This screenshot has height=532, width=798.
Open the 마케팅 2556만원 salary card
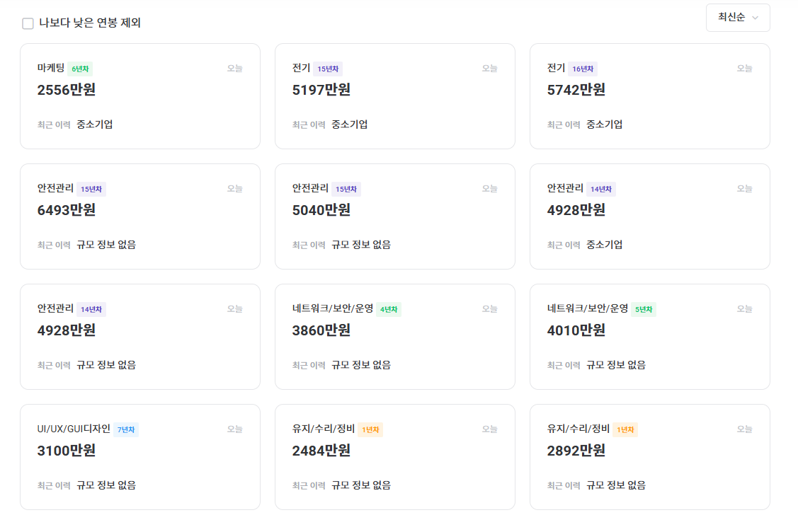[139, 96]
